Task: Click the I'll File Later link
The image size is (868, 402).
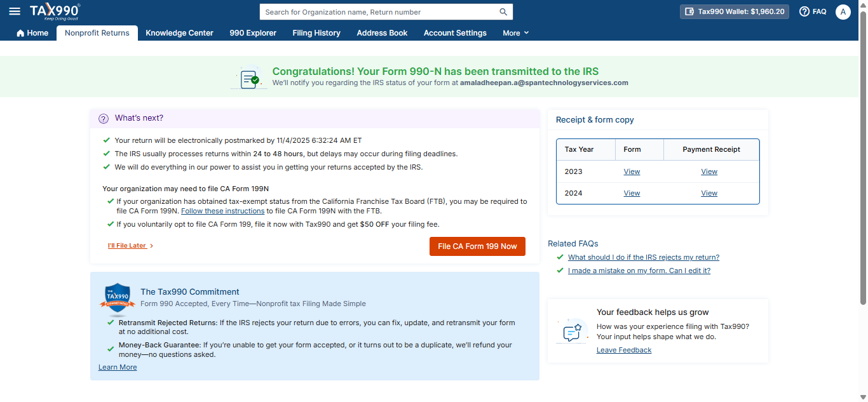Action: [x=127, y=246]
